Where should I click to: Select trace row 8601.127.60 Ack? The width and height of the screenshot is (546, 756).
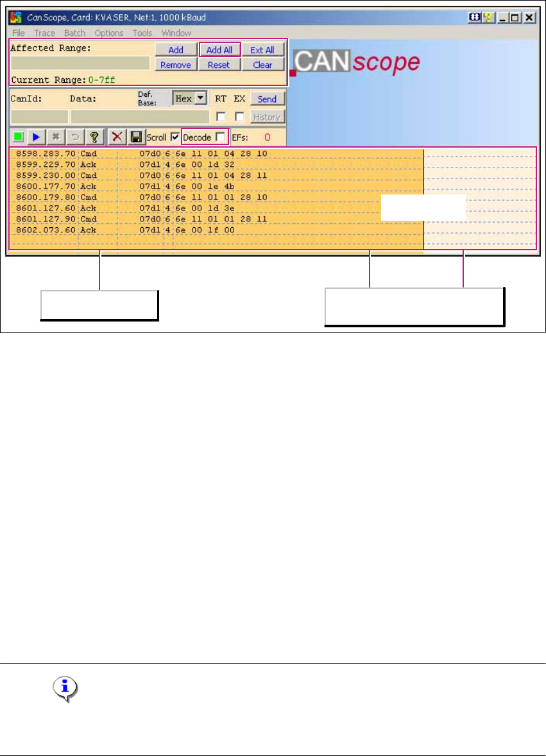[x=216, y=208]
